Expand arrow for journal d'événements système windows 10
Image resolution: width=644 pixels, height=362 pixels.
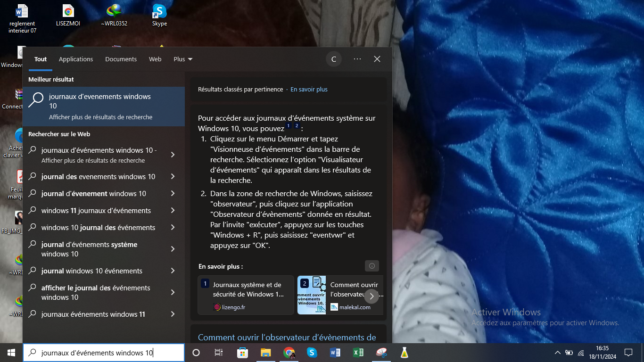(173, 249)
